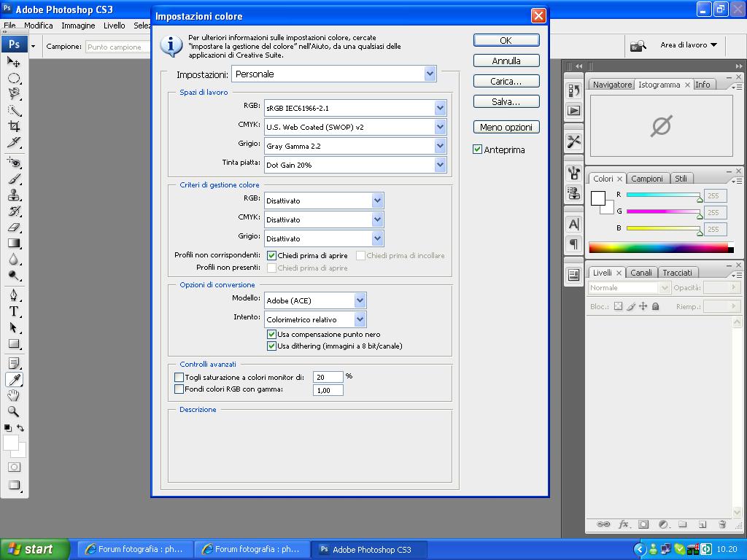Viewport: 747px width, 560px height.
Task: Click the Windows start button
Action: tap(35, 549)
